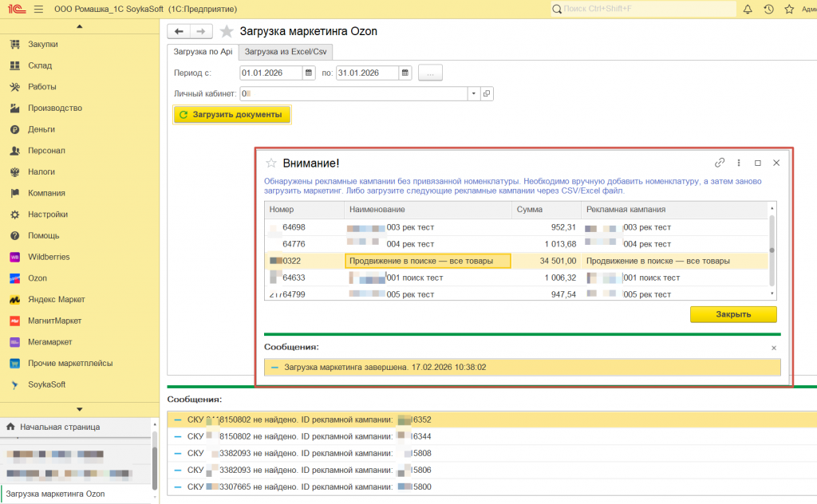Open the Яндекс Маркет sidebar section

tap(56, 299)
